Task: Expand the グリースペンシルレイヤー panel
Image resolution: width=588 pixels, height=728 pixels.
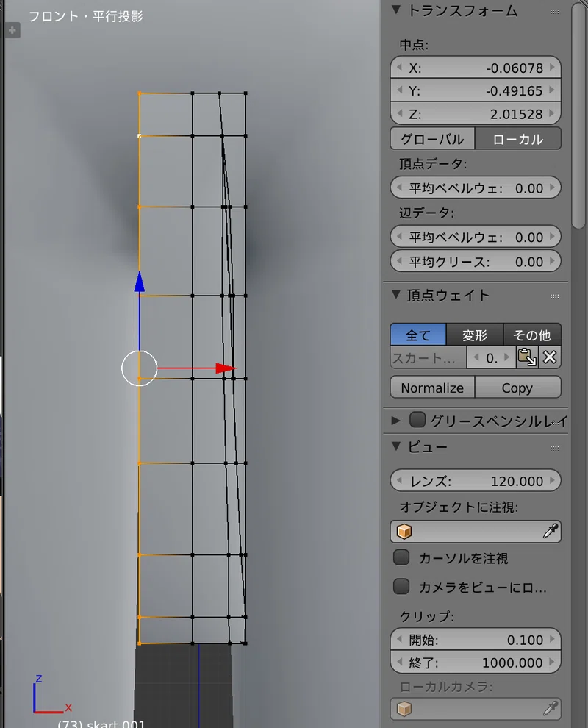Action: click(395, 421)
